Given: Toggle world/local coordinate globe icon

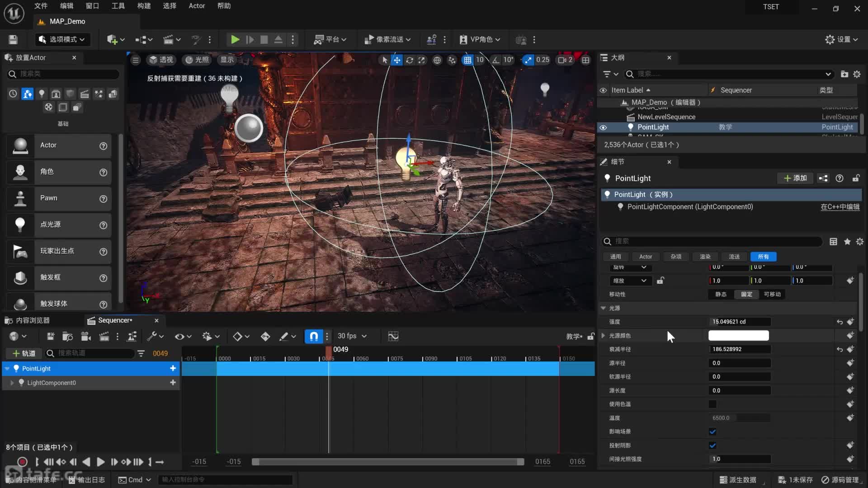Looking at the screenshot, I should click(x=437, y=60).
